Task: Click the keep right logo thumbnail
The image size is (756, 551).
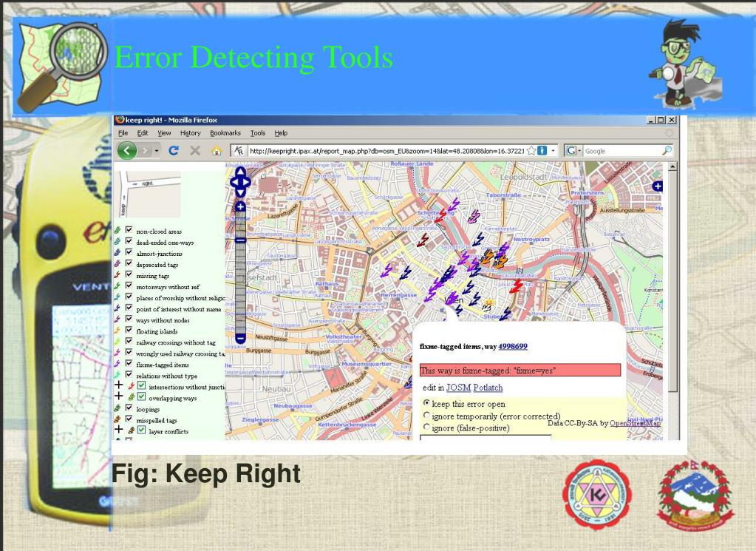Action: pos(149,194)
